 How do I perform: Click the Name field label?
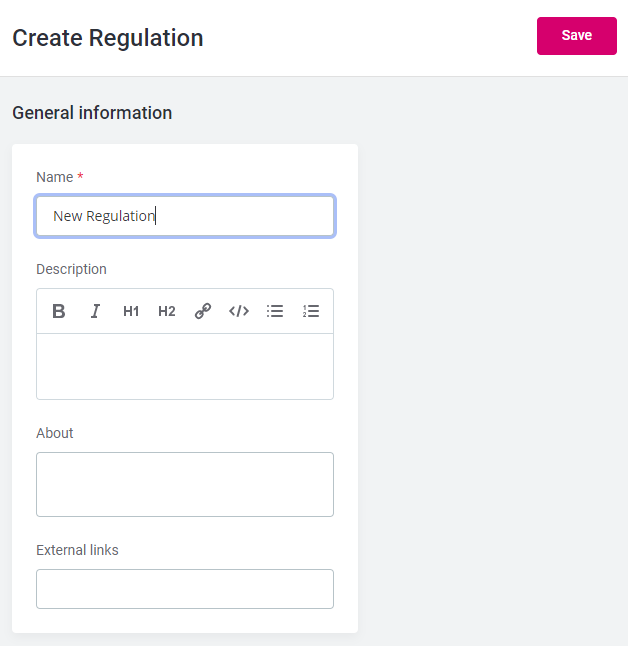tap(54, 177)
